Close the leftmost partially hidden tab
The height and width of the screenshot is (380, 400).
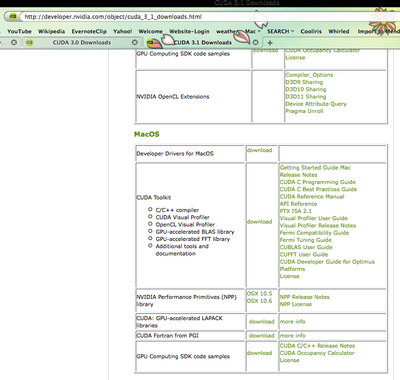pos(14,42)
